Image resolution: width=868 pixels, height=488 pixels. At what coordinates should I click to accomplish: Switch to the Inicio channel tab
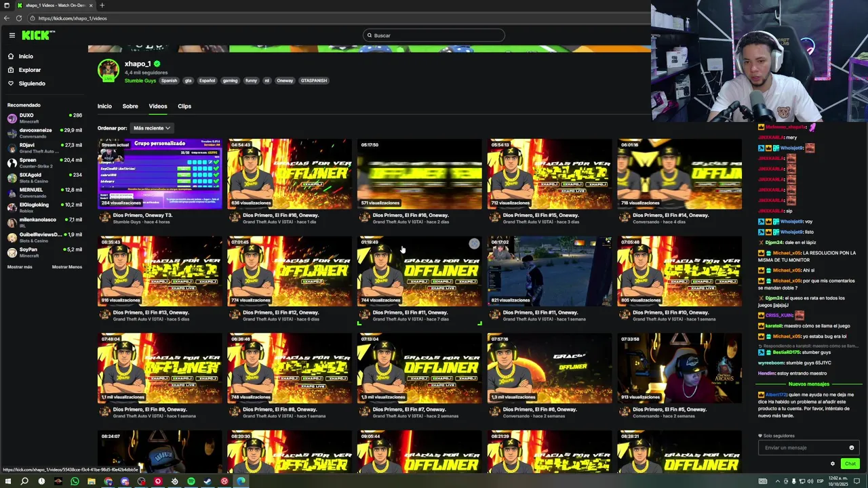[104, 106]
